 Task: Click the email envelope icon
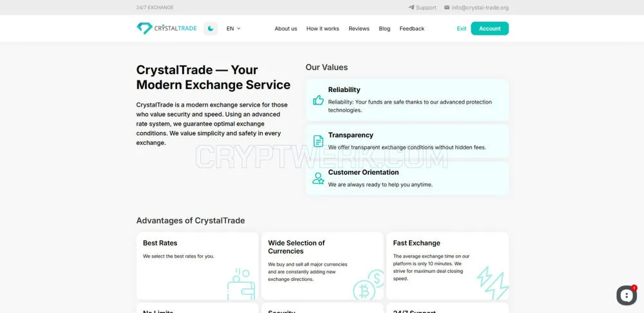tap(447, 7)
